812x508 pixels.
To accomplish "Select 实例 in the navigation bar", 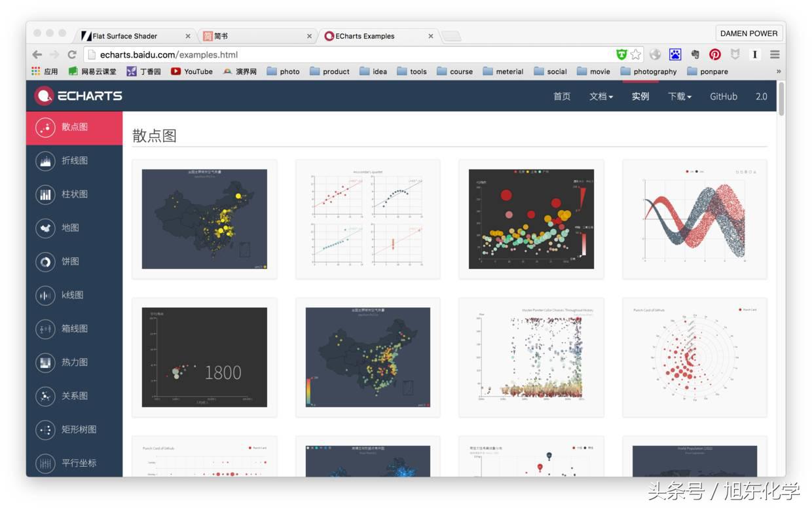I will pos(640,96).
